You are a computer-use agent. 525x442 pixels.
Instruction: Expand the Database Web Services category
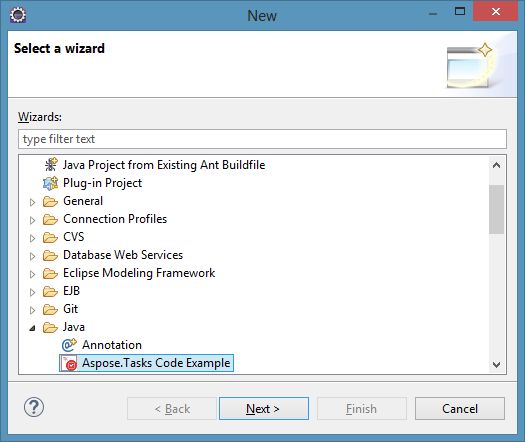pos(32,256)
